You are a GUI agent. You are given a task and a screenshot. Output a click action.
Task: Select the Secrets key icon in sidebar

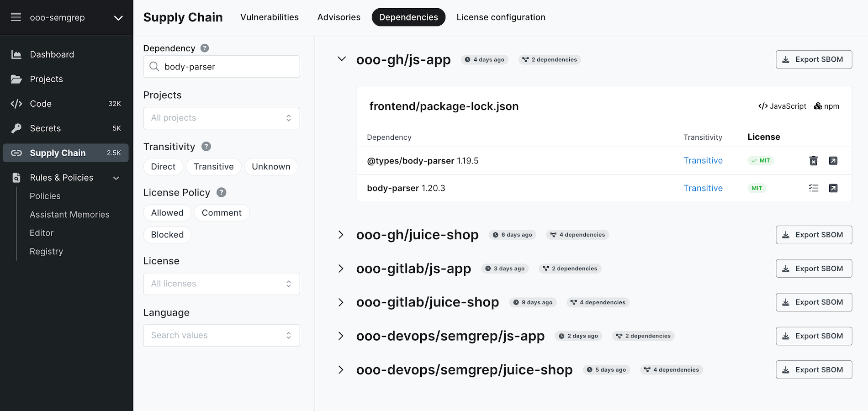[16, 128]
